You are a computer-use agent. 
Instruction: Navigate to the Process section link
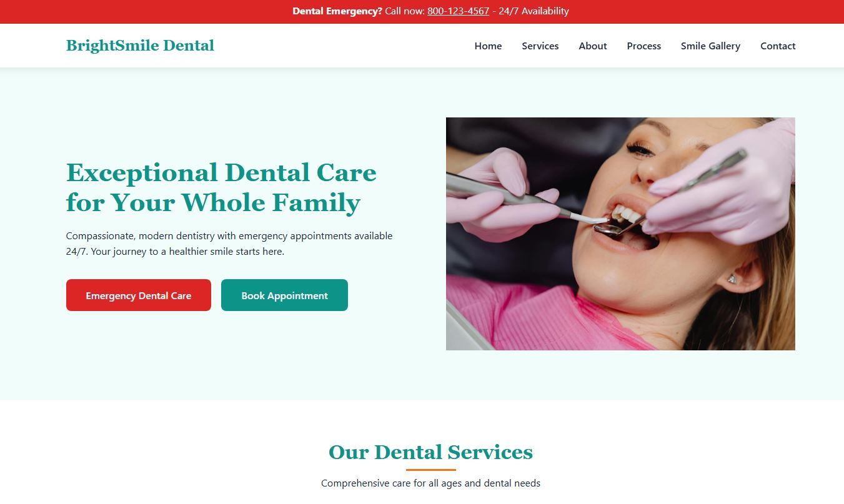click(x=644, y=46)
